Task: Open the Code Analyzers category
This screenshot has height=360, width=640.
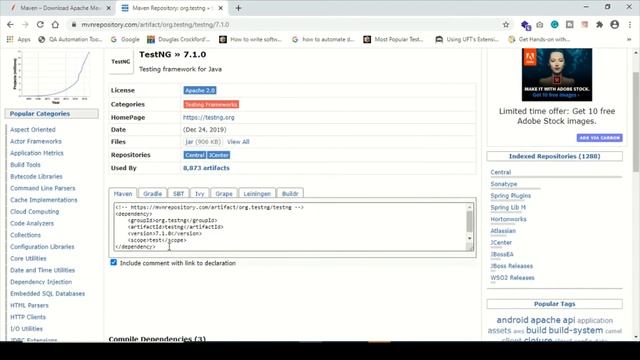Action: pos(32,223)
